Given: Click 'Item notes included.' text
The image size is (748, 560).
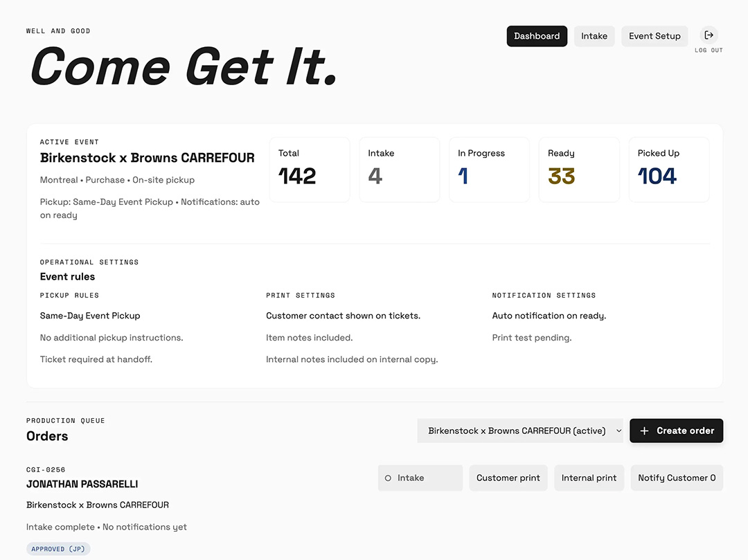Looking at the screenshot, I should (x=309, y=338).
